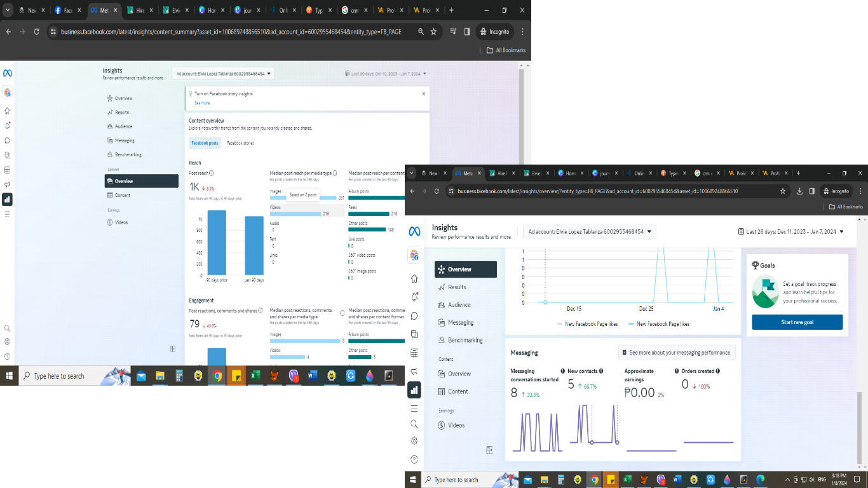Open All Bookmarks in the front window
This screenshot has height=488, width=868.
(x=846, y=207)
